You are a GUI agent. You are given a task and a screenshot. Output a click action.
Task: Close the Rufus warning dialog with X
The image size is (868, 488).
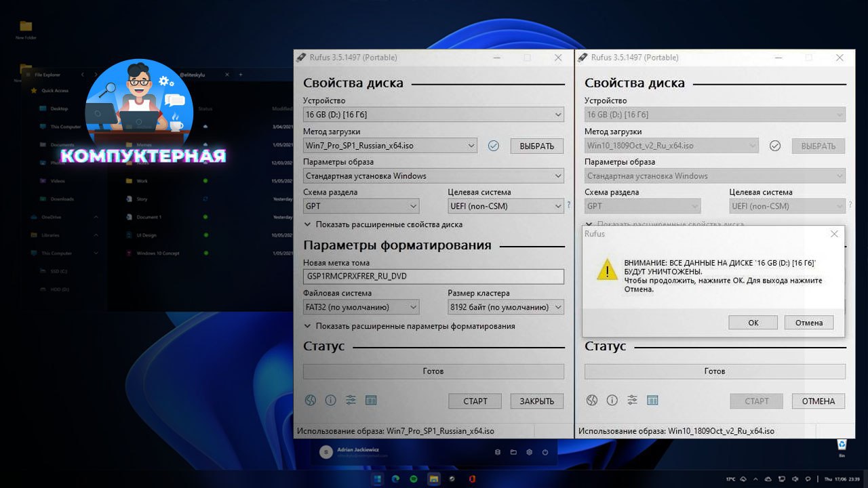click(x=834, y=234)
